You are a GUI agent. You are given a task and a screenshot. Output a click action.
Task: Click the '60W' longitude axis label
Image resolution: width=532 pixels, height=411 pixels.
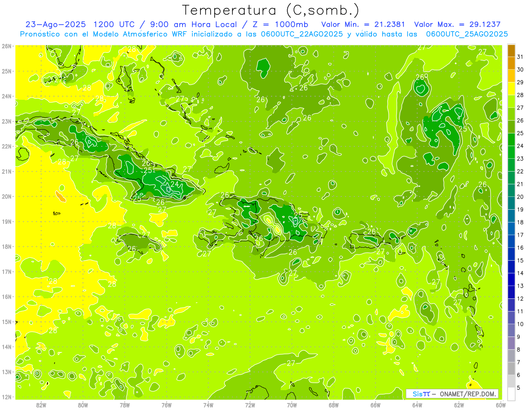coord(501,405)
